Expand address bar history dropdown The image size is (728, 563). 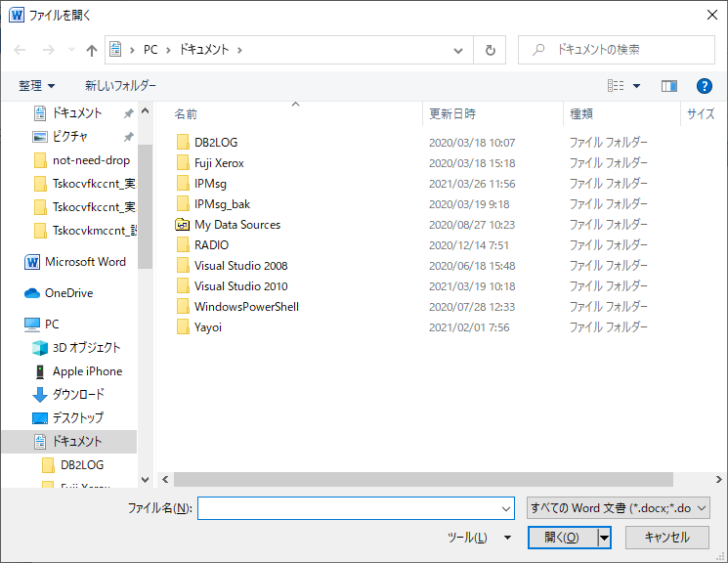[x=458, y=50]
